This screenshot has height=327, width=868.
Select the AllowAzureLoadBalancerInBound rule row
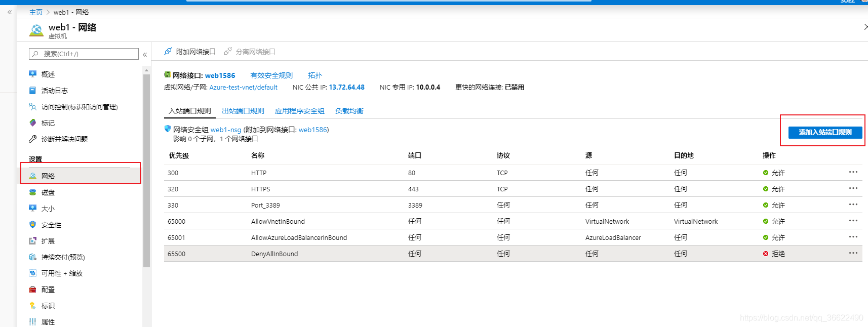[x=513, y=237]
